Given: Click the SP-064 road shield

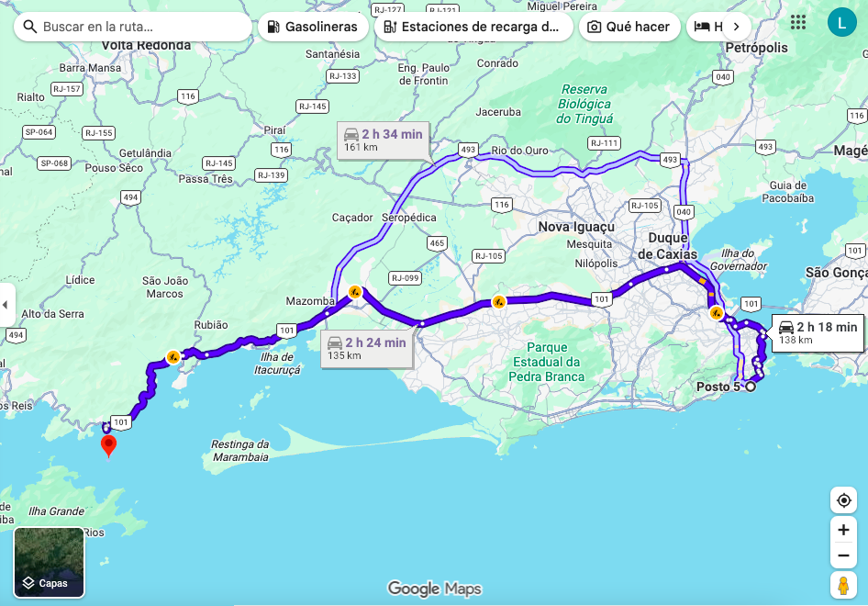Looking at the screenshot, I should coord(39,132).
